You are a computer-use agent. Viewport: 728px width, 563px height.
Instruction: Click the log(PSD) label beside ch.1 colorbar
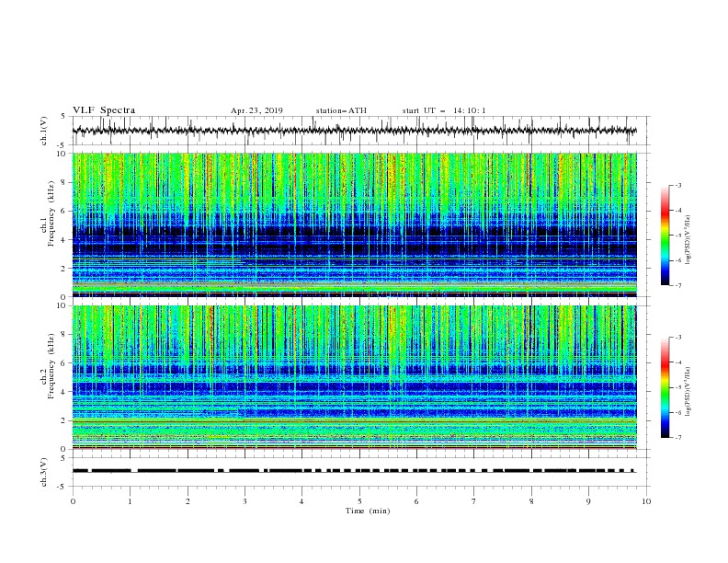pyautogui.click(x=688, y=240)
